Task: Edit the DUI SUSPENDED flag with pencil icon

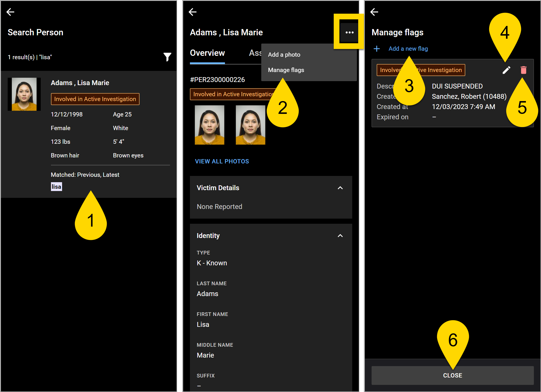Action: coord(507,70)
